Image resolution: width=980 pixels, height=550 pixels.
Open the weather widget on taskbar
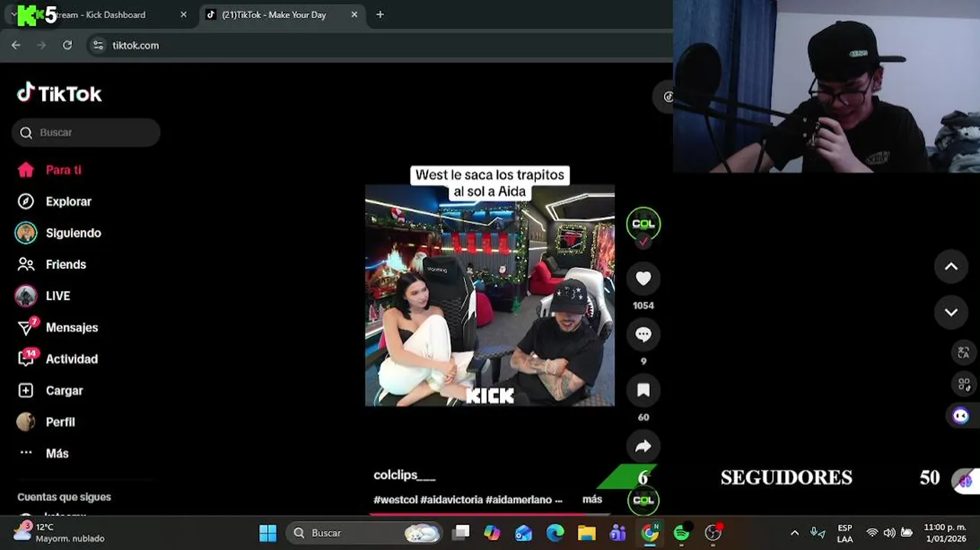point(60,532)
